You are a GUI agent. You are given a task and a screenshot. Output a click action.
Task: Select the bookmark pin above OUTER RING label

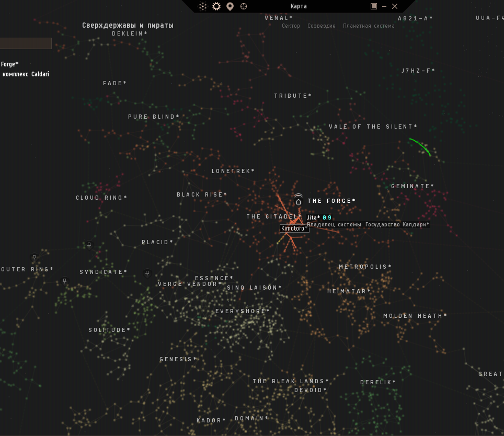pyautogui.click(x=35, y=257)
